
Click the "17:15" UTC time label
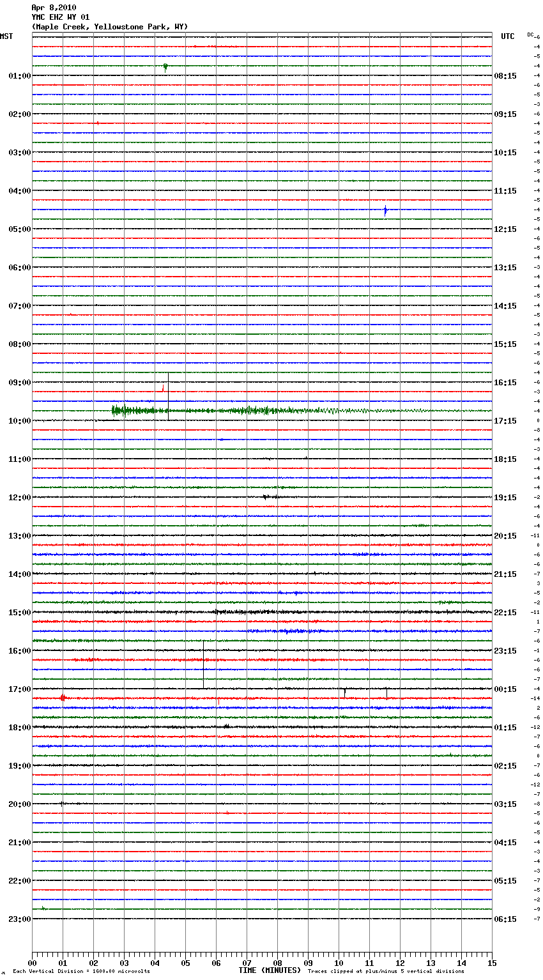[x=505, y=421]
